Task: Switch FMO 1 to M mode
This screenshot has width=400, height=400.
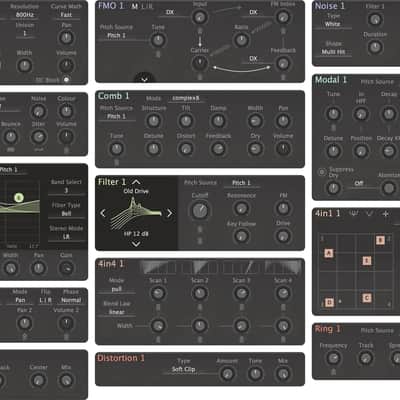Action: (x=134, y=6)
